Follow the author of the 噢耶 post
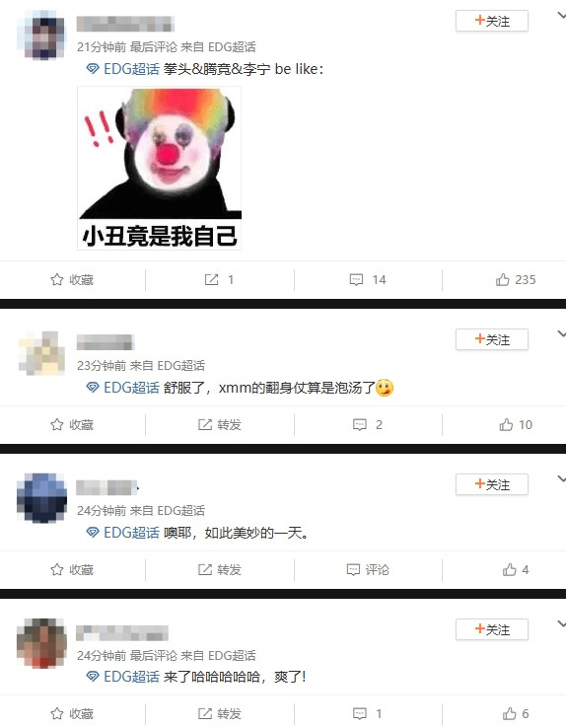 492,484
